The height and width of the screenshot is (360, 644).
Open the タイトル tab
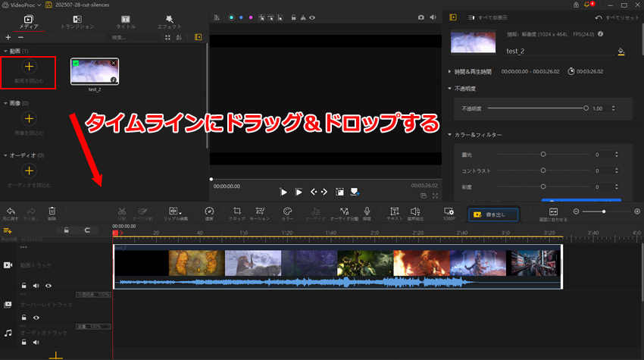click(x=126, y=22)
